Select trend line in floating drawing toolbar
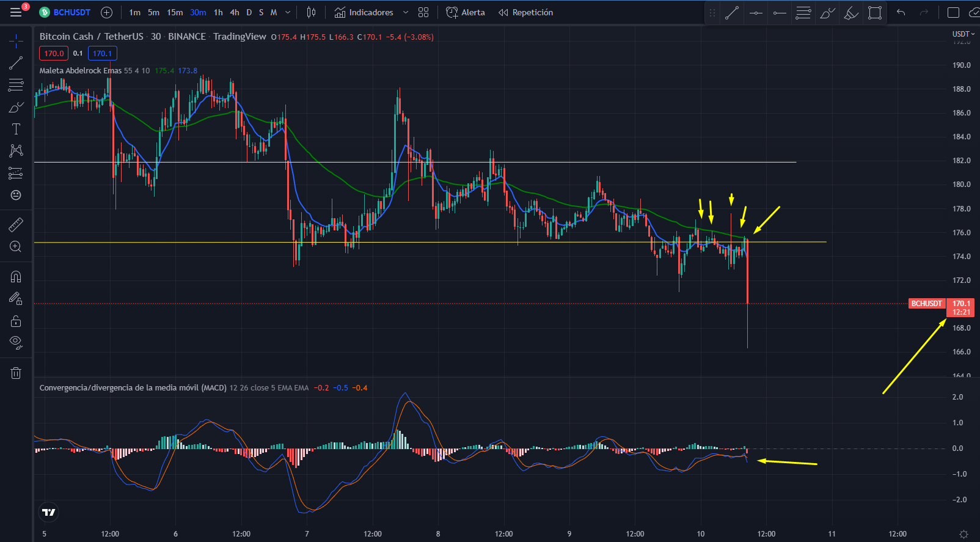Image resolution: width=980 pixels, height=542 pixels. pyautogui.click(x=732, y=13)
